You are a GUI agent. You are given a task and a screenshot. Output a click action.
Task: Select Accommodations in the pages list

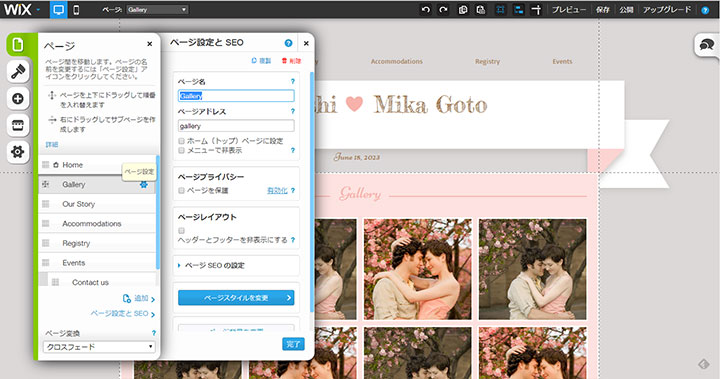tap(97, 224)
